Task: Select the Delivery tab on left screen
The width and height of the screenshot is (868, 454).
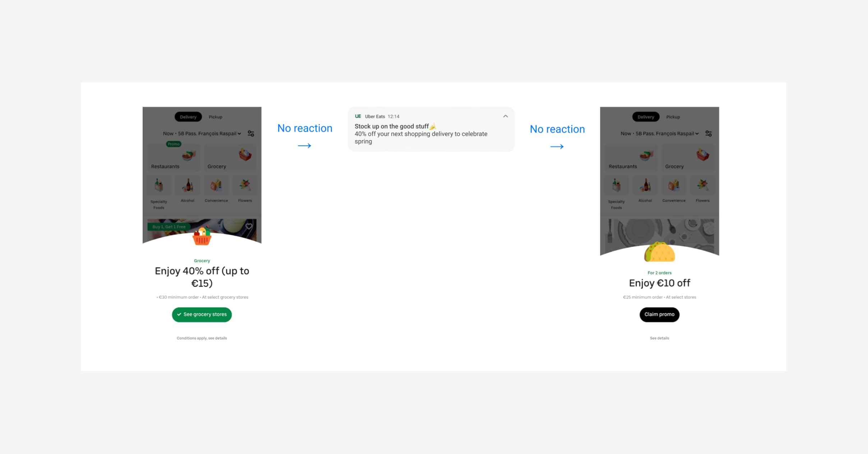Action: click(187, 116)
